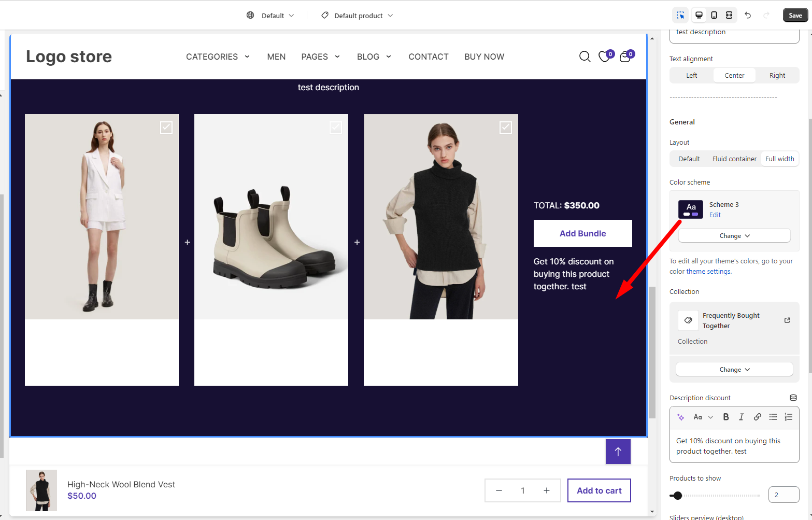812x520 pixels.
Task: Open the Aa text style dropdown
Action: tap(703, 417)
